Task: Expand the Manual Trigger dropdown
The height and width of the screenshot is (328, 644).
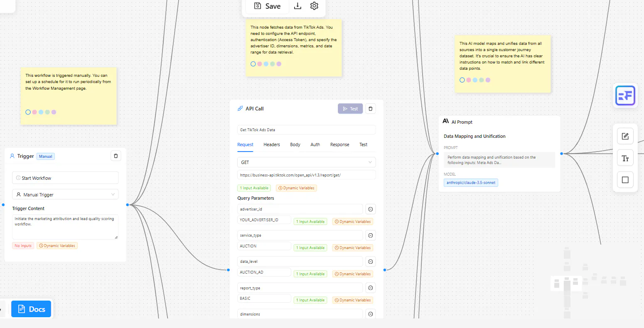Action: pos(65,194)
